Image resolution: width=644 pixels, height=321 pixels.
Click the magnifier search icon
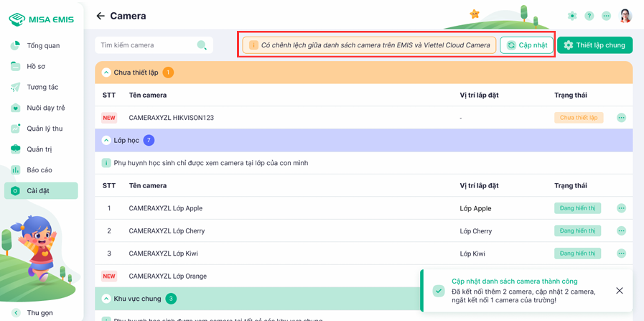click(x=202, y=45)
